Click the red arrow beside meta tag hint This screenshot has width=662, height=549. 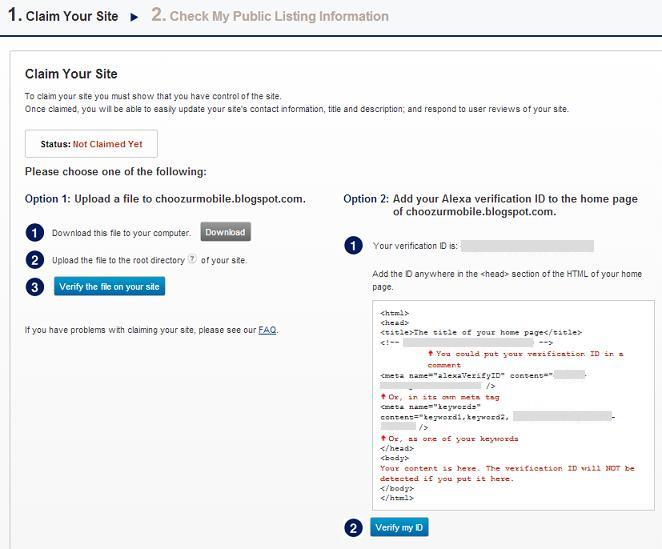click(x=383, y=396)
